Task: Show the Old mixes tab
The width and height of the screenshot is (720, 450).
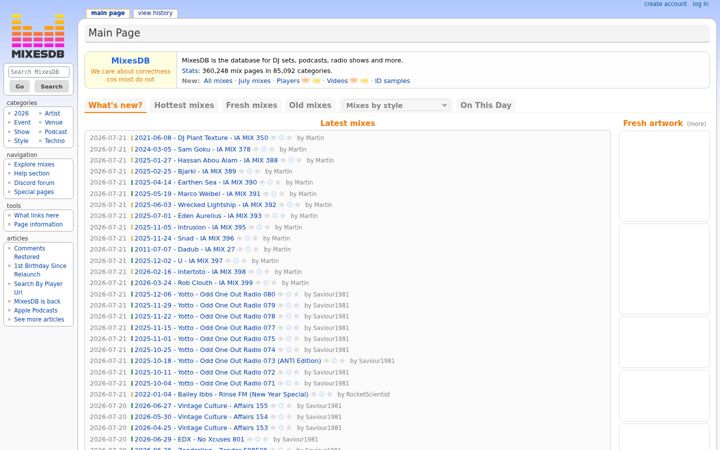Action: coord(310,105)
